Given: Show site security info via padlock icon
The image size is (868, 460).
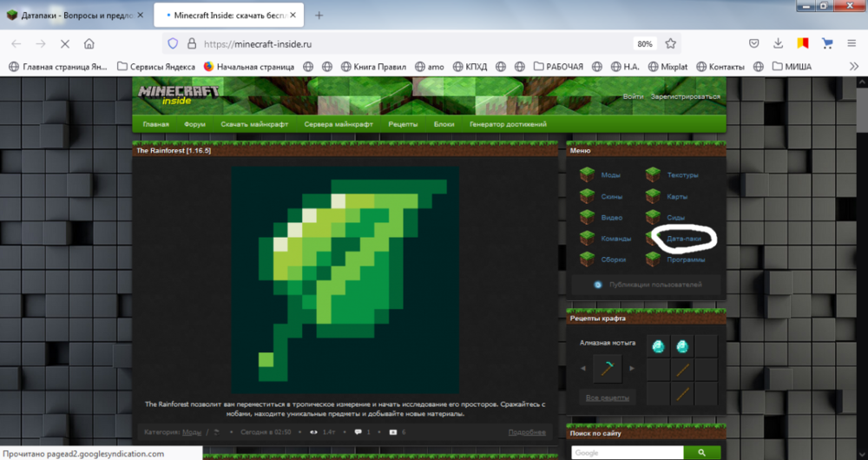Looking at the screenshot, I should 192,43.
